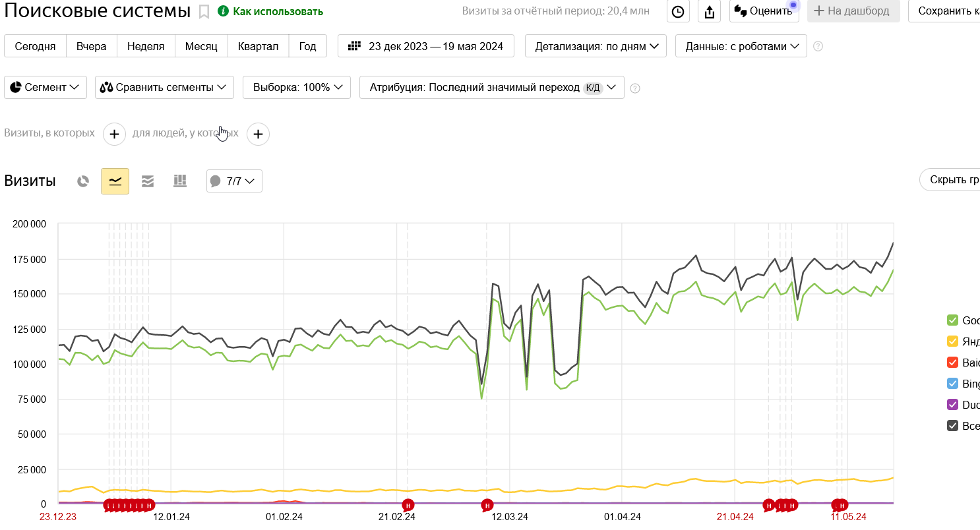Open the Выборка: 100% dropdown

(x=296, y=88)
